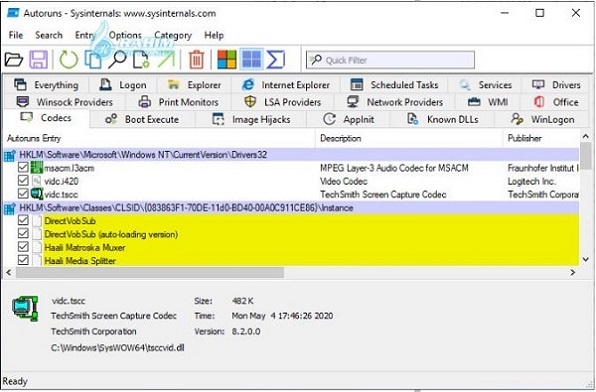Switch to the Drivers tab
596x392 pixels.
(x=556, y=85)
